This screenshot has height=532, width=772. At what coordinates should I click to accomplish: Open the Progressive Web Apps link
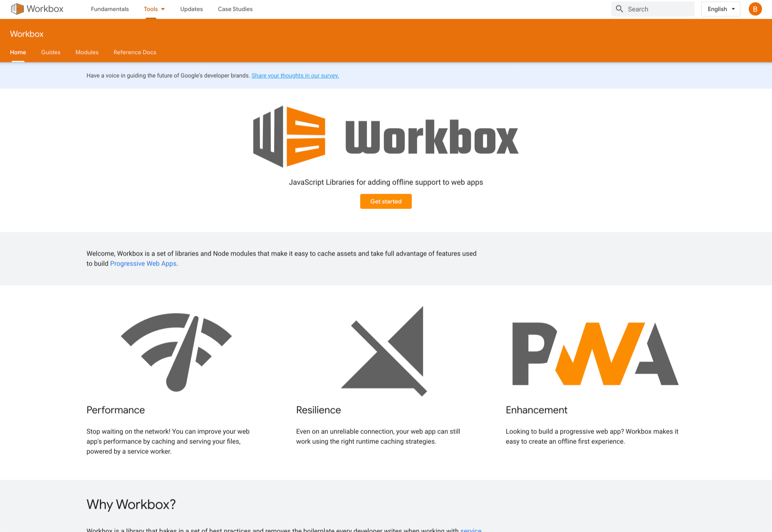(143, 264)
